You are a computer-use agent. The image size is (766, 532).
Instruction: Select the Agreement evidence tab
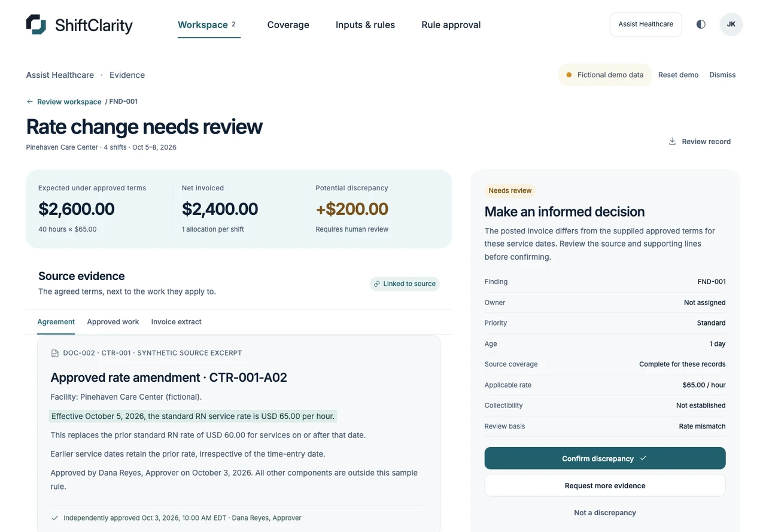tap(56, 322)
